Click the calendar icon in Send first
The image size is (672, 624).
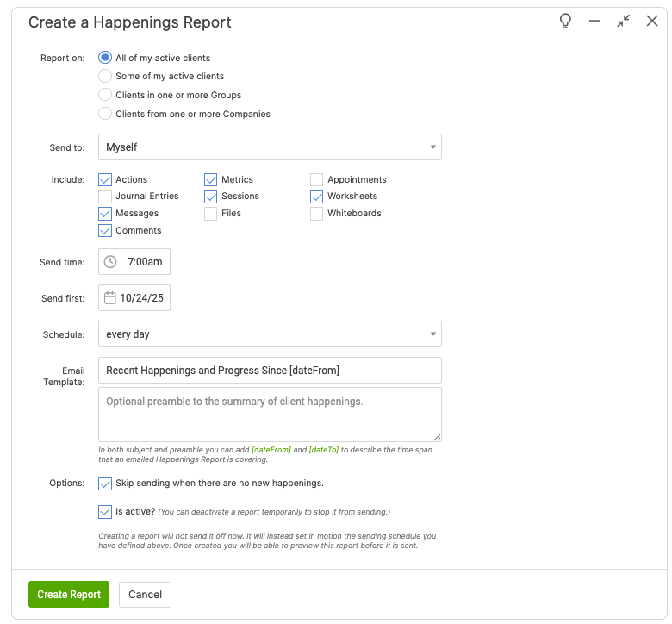110,298
